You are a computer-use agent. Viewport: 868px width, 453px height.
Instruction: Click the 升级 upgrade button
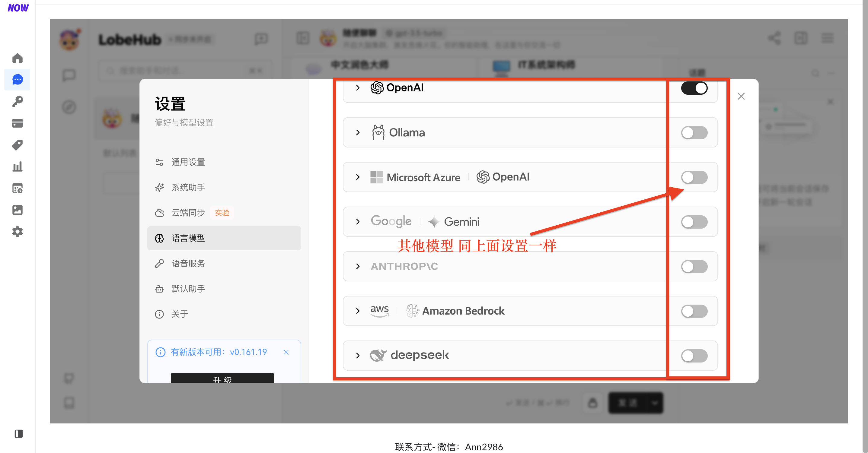coord(222,378)
